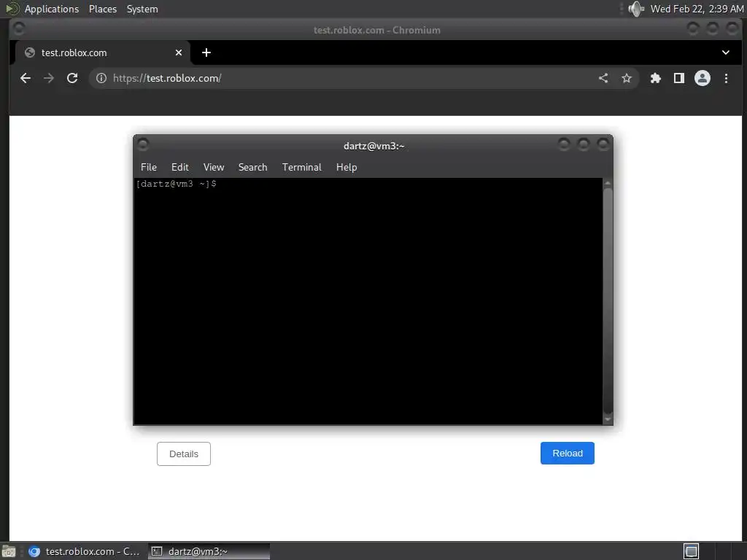The width and height of the screenshot is (747, 560).
Task: Open the terminal Search menu
Action: [x=252, y=167]
